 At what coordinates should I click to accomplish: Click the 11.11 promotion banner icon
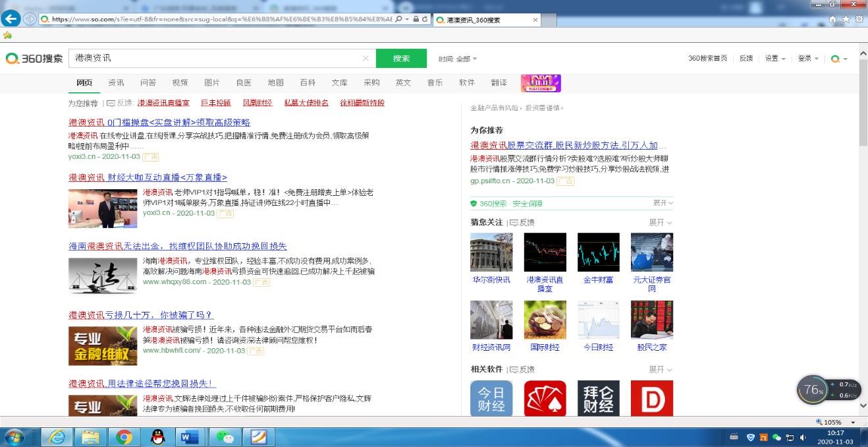[x=541, y=83]
